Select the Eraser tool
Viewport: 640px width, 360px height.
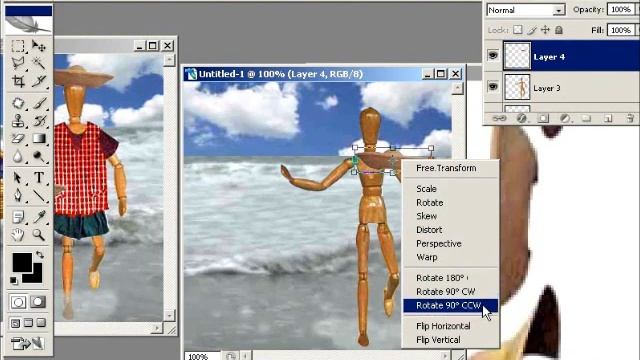coord(18,139)
